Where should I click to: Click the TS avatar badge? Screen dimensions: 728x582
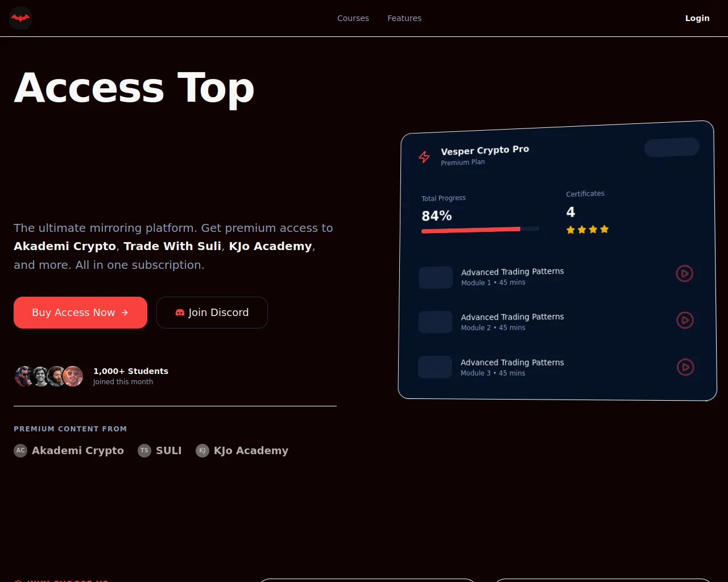tap(144, 451)
